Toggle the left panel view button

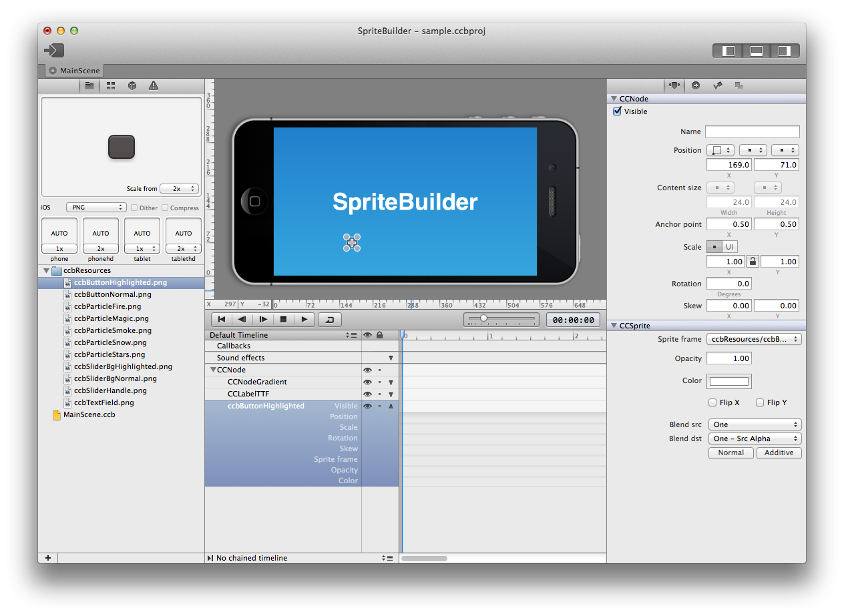[x=729, y=51]
